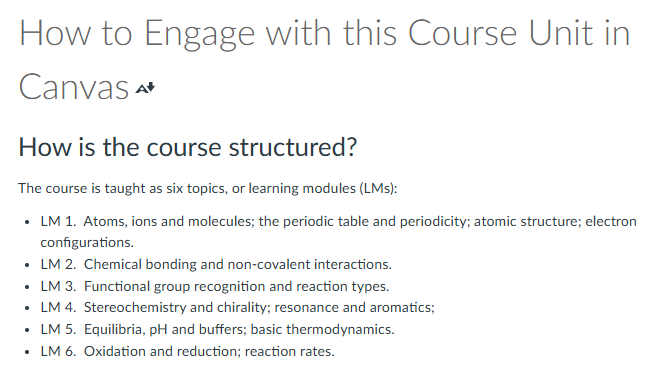Click the bullet point before LM 2
The width and height of the screenshot is (668, 379).
pos(27,265)
